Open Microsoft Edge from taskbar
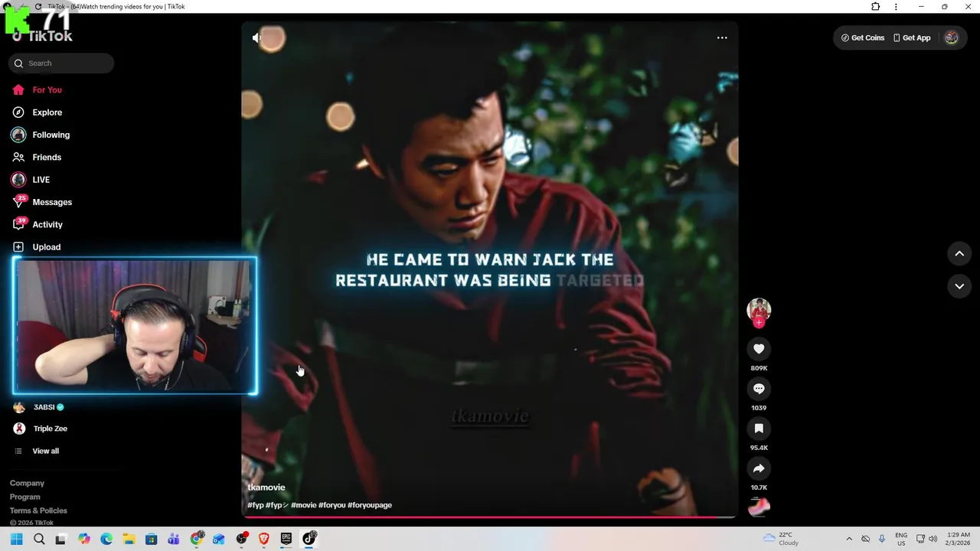This screenshot has height=551, width=980. pos(106,539)
